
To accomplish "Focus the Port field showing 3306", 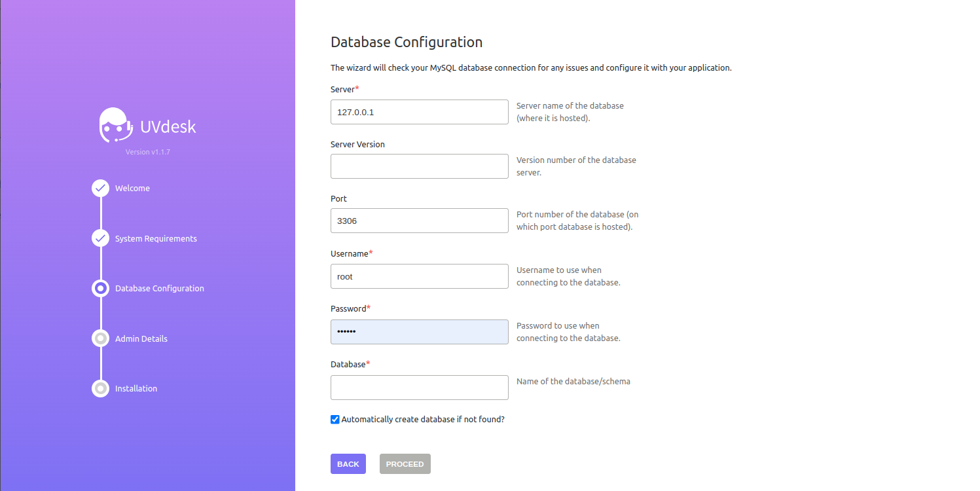I will [420, 221].
